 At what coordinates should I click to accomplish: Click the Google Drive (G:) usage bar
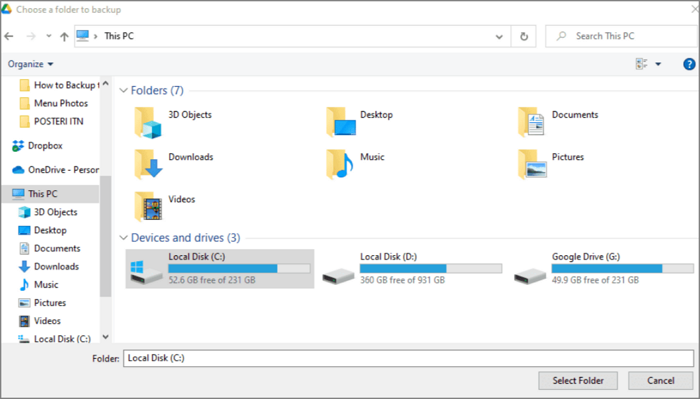pos(623,268)
